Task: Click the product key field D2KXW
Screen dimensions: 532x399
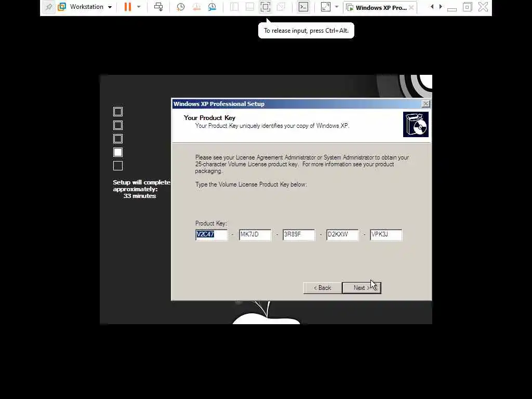Action: pyautogui.click(x=342, y=235)
